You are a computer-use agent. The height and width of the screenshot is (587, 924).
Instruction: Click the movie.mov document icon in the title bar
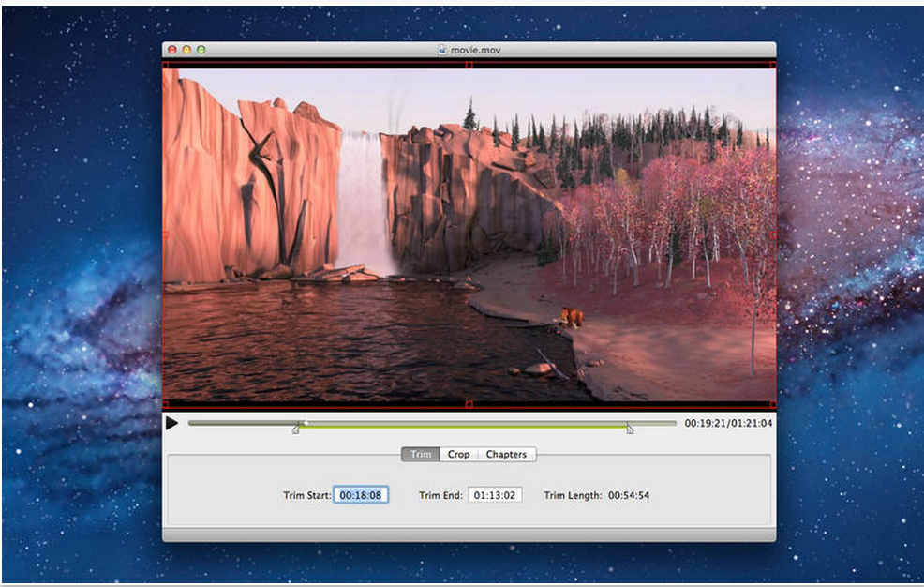[442, 50]
